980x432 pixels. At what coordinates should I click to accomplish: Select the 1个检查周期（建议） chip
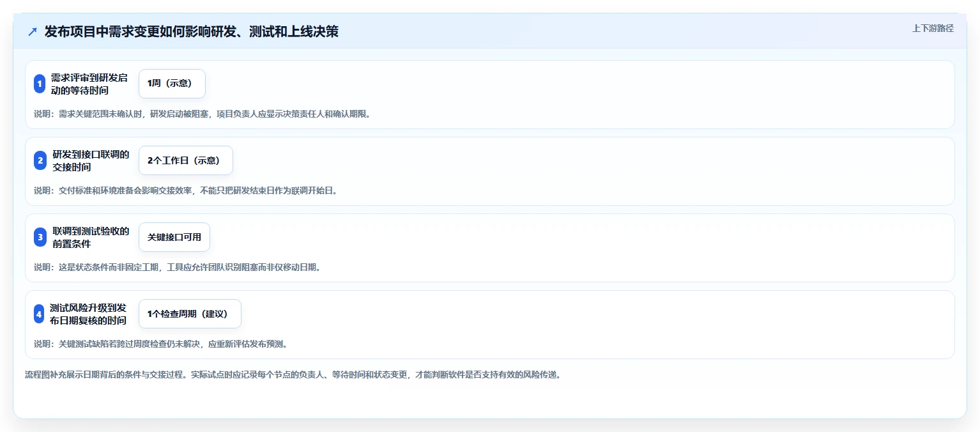pos(190,314)
